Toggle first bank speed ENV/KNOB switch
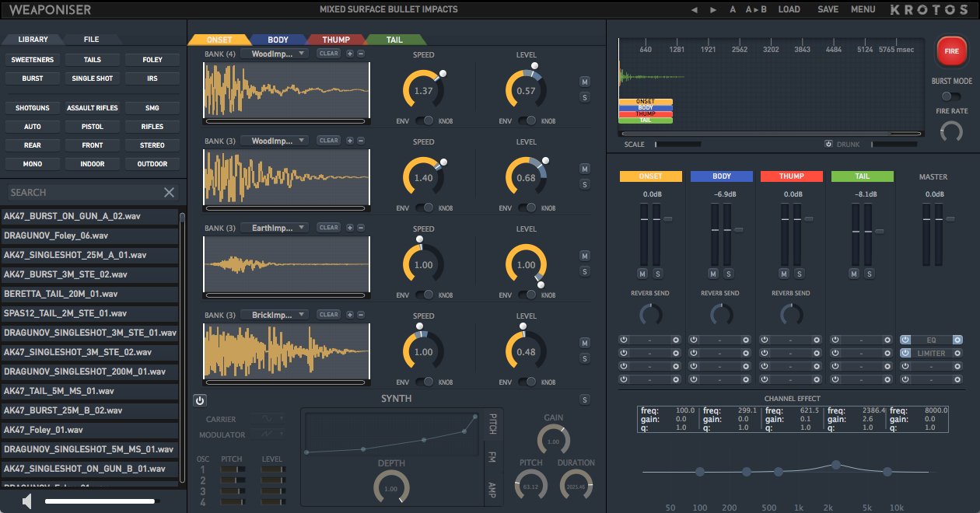This screenshot has width=980, height=513. [425, 121]
